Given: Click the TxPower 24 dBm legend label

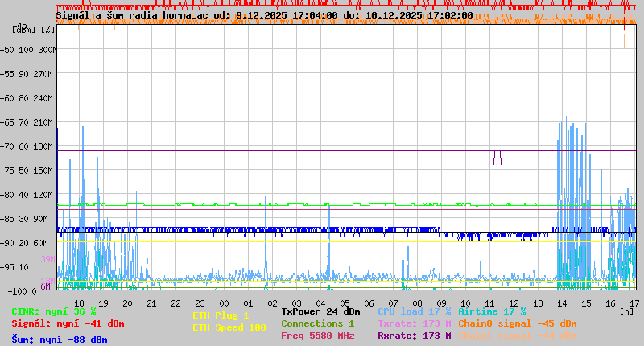Looking at the screenshot, I should (320, 311).
